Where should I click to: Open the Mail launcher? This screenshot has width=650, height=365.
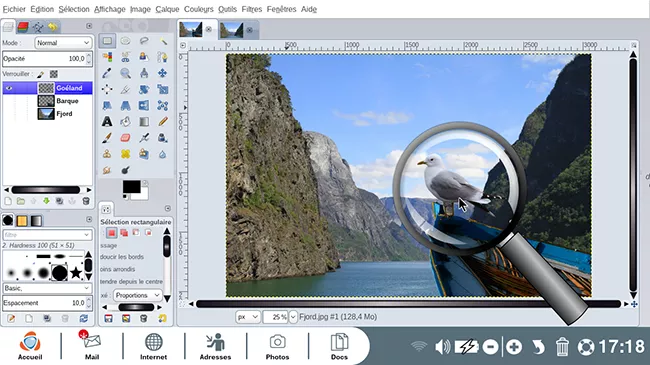[x=92, y=346]
